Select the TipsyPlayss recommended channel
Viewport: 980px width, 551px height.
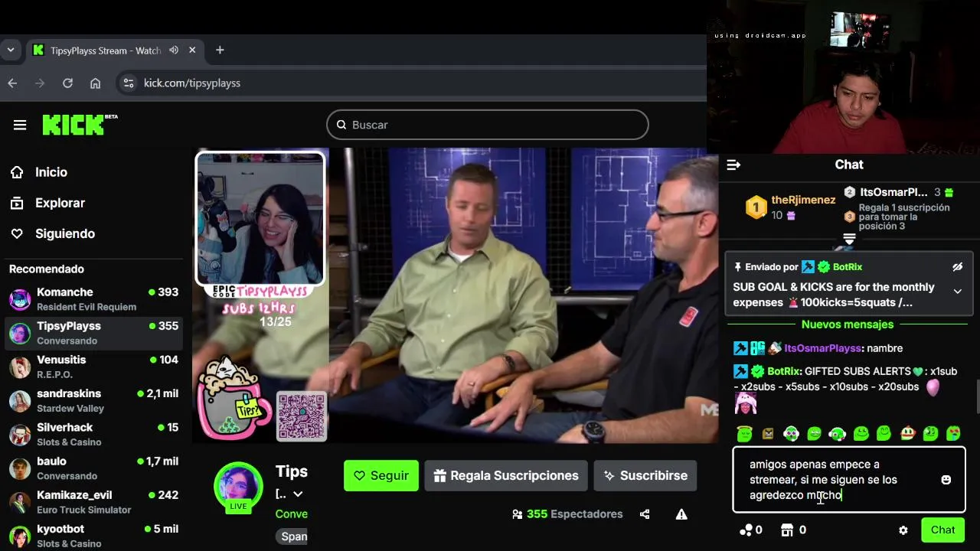point(93,332)
